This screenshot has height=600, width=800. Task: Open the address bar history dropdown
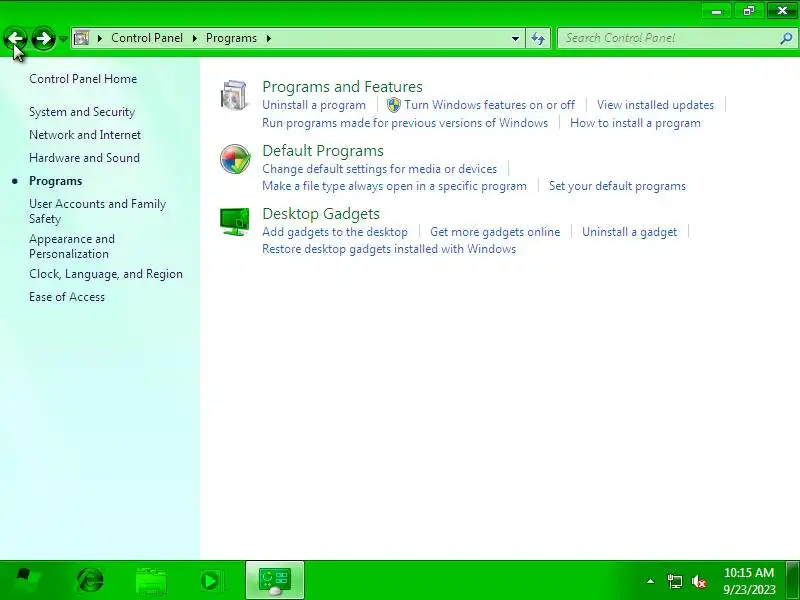click(x=515, y=38)
